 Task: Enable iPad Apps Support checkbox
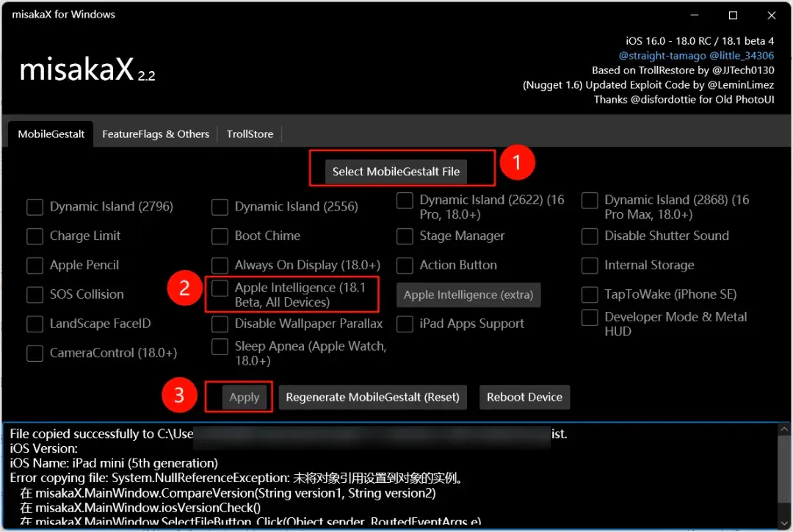pos(405,324)
